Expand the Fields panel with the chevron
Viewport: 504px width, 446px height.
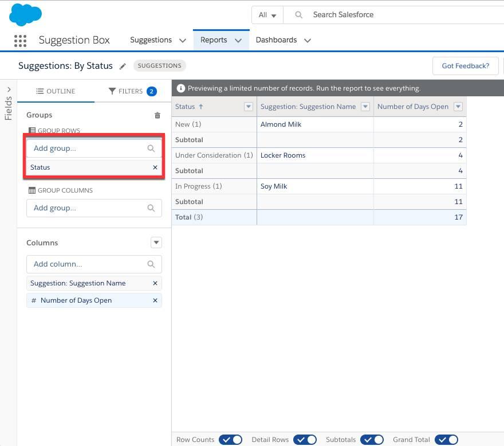(x=9, y=89)
